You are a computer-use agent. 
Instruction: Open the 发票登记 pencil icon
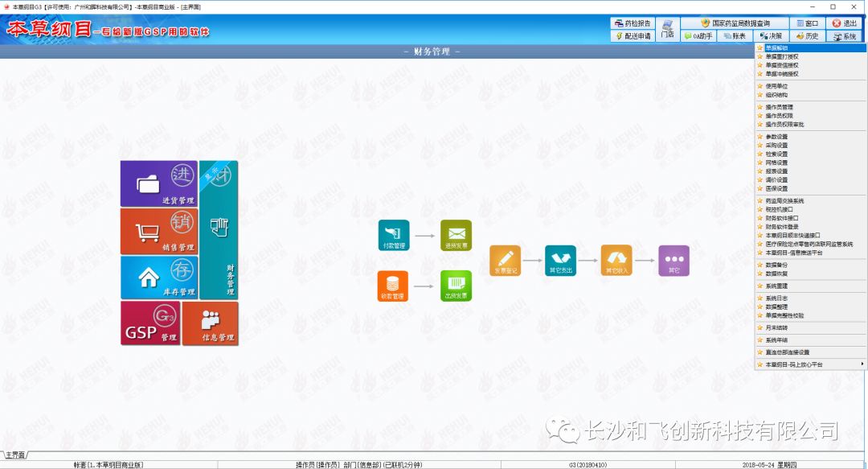point(506,261)
